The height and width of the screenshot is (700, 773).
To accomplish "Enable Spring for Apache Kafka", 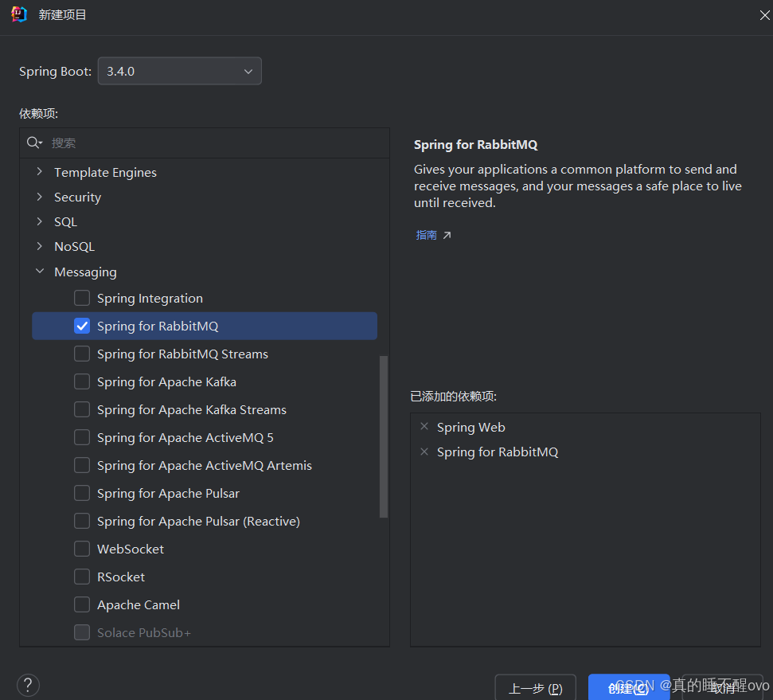I will tap(82, 381).
